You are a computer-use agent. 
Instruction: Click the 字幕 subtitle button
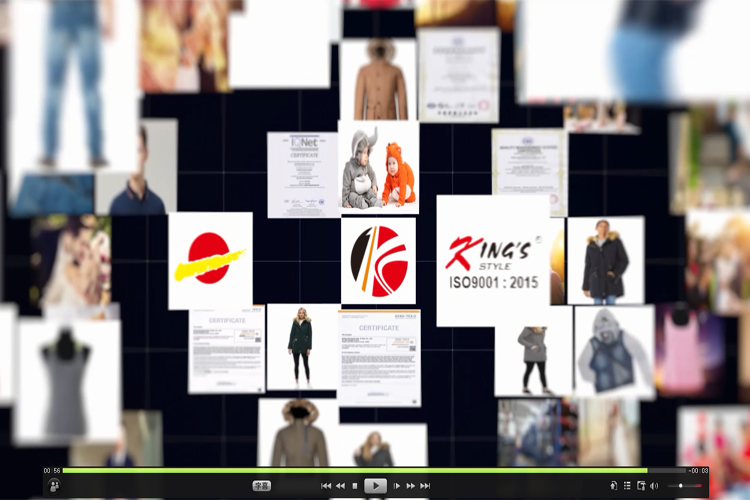[x=262, y=486]
